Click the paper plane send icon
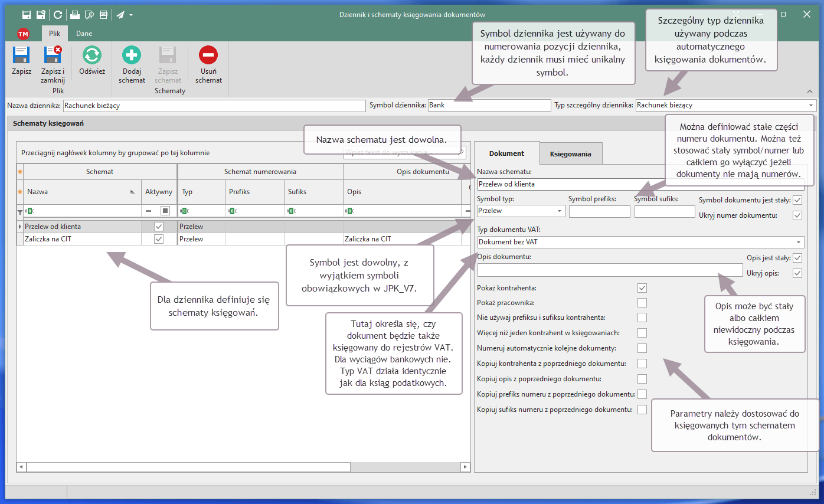Viewport: 824px width, 504px height. (x=120, y=15)
